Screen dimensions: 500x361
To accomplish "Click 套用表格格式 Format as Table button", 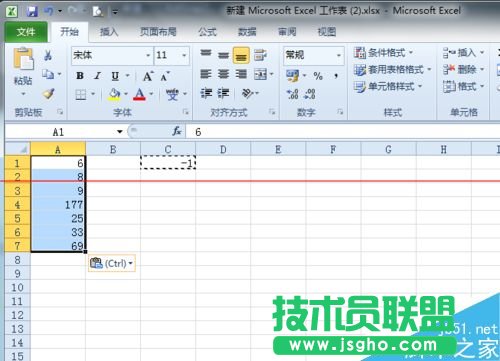I will 392,70.
